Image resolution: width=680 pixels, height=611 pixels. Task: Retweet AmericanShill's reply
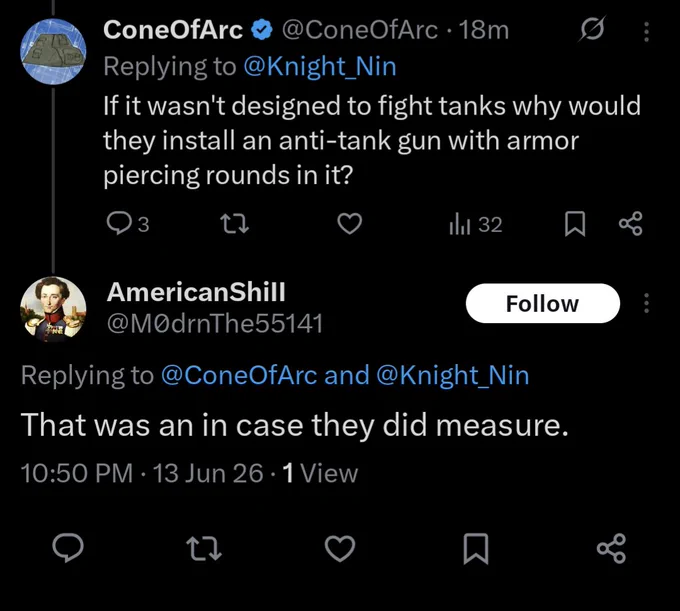[x=204, y=549]
